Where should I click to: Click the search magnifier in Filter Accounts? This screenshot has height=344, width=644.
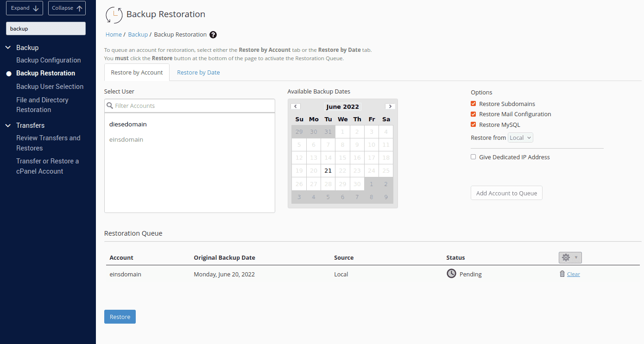(110, 106)
